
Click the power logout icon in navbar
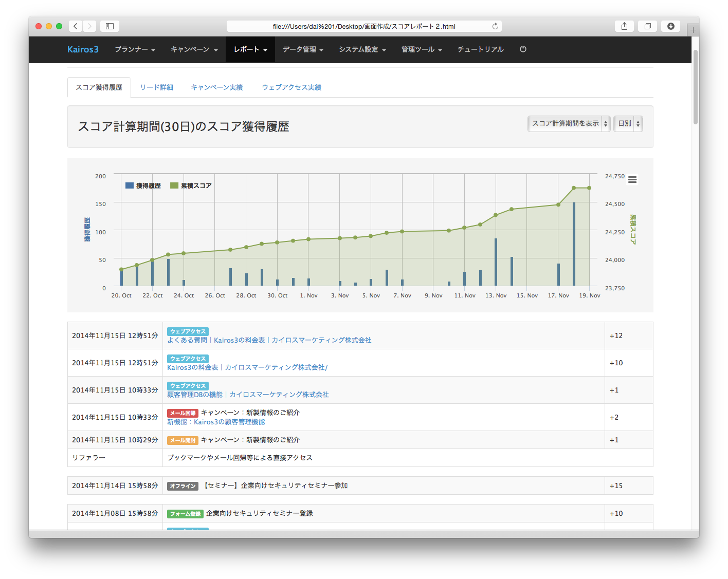pyautogui.click(x=523, y=49)
